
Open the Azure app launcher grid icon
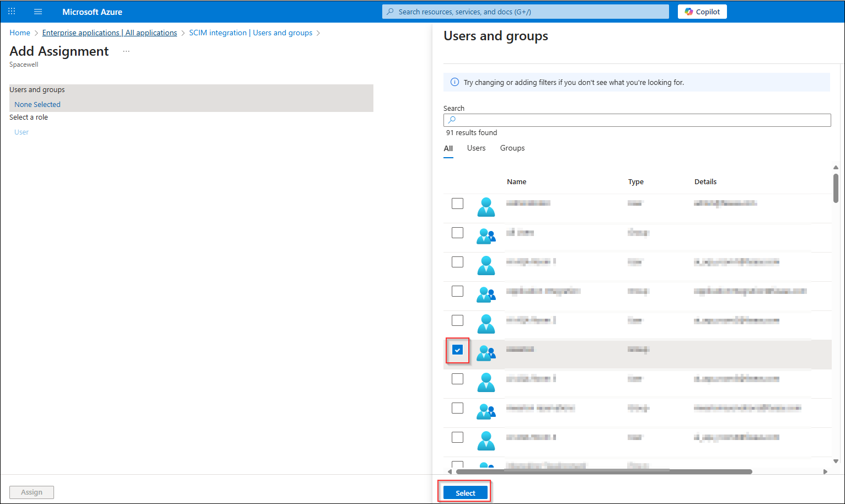tap(12, 12)
